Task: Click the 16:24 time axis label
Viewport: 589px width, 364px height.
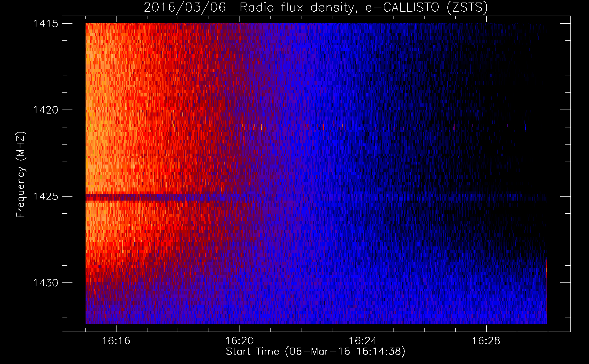Action: pos(363,341)
